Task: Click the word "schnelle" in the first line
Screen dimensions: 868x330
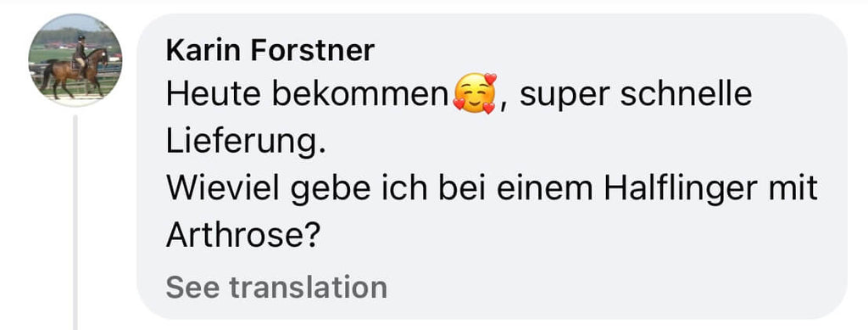Action: pos(686,95)
